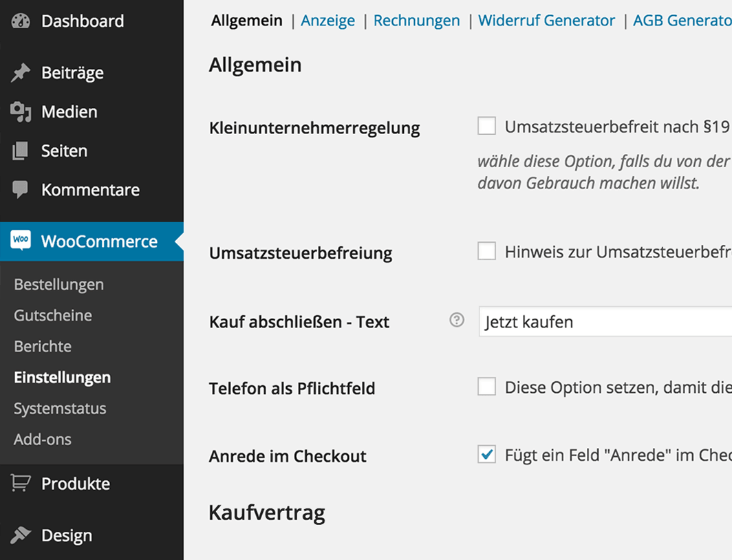Image resolution: width=732 pixels, height=560 pixels.
Task: Open help tooltip beside Kauf abschließen - Text
Action: [455, 320]
